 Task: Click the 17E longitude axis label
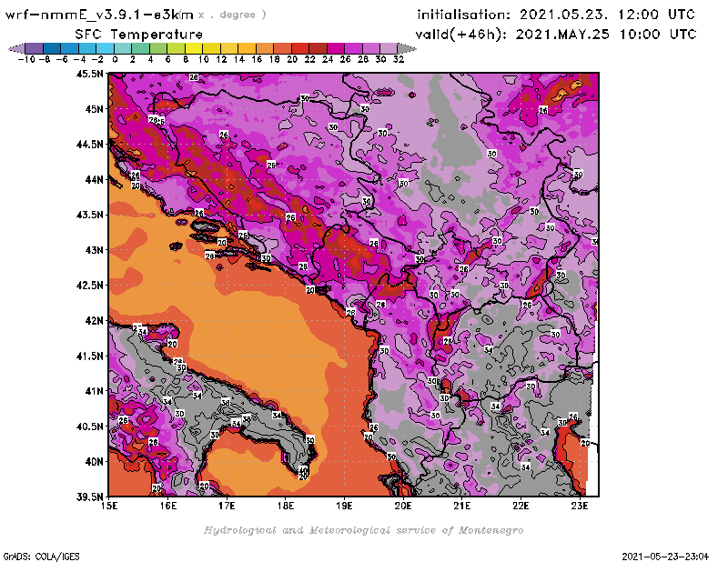click(x=227, y=506)
